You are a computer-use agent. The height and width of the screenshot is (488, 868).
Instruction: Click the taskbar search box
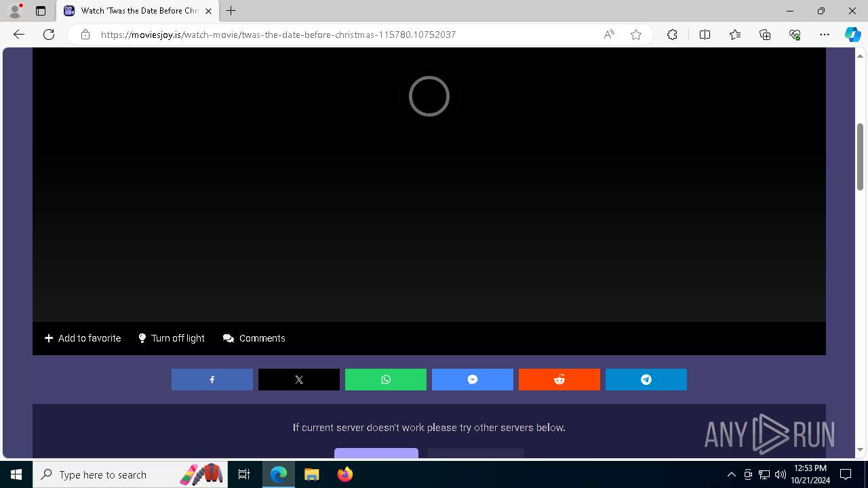(130, 474)
